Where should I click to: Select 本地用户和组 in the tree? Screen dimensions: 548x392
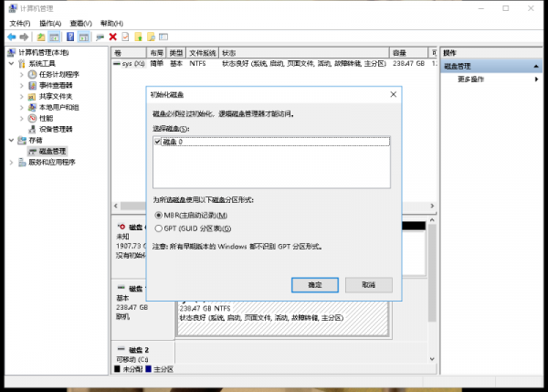(58, 107)
